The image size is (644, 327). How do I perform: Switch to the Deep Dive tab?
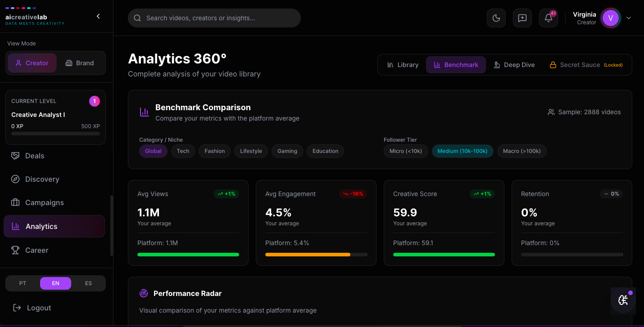point(514,65)
